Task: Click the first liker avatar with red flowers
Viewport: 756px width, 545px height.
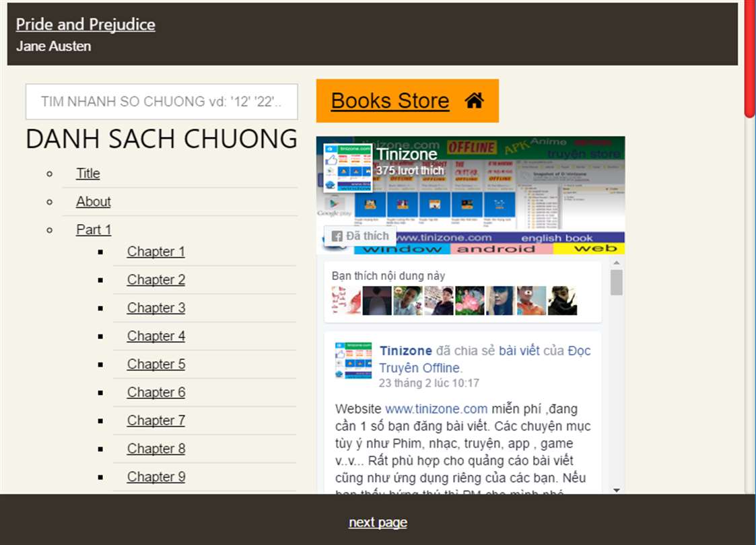Action: click(x=346, y=301)
